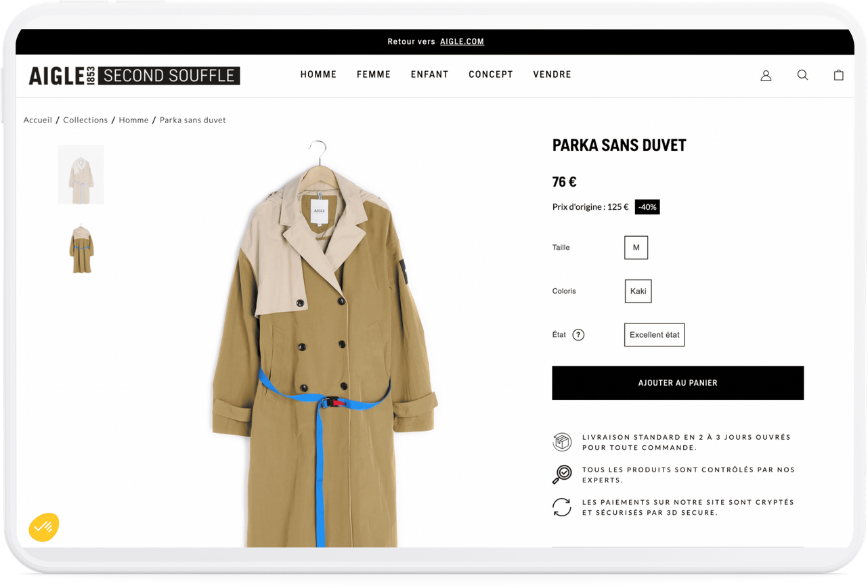This screenshot has width=868, height=588.
Task: Select the first beige coat thumbnail
Action: tap(81, 175)
